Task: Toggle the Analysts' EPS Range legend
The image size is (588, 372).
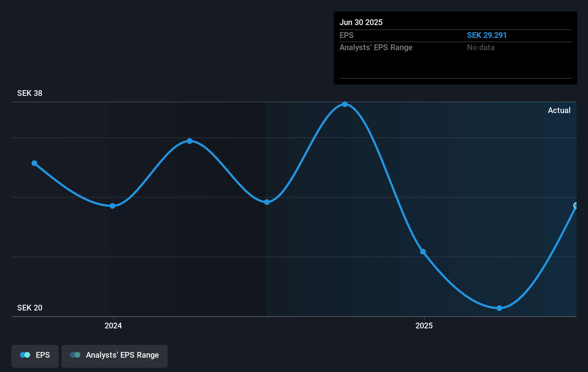Action: tap(115, 356)
